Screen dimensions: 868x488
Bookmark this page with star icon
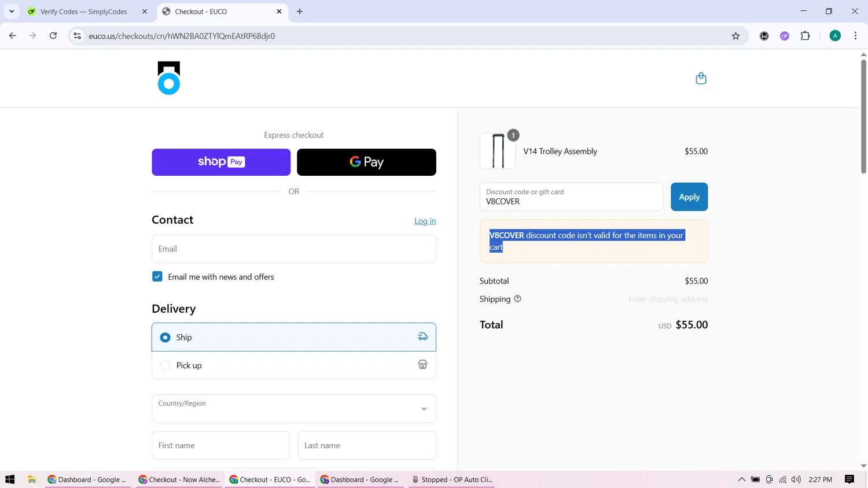(735, 36)
